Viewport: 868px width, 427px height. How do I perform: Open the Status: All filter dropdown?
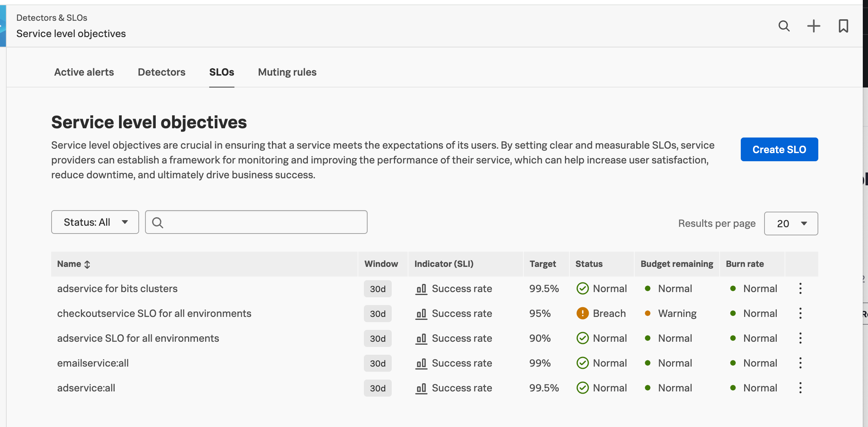95,222
